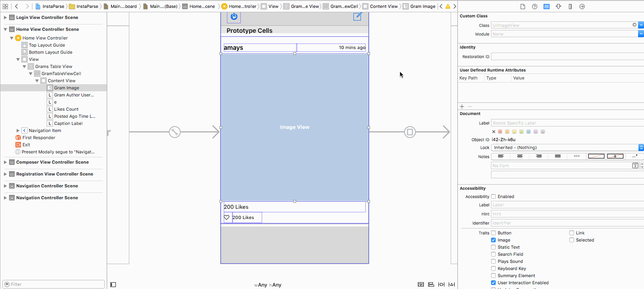Image resolution: width=644 pixels, height=289 pixels.
Task: Check the Selected trait checkbox
Action: tap(572, 240)
